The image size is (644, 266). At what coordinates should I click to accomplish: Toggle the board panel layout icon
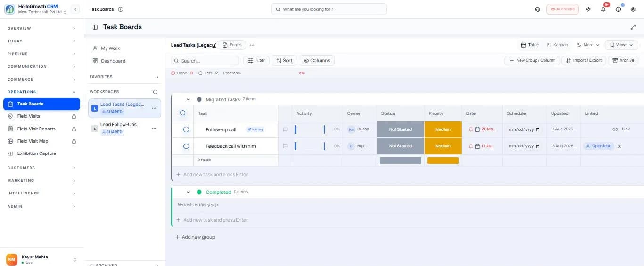coord(95,27)
